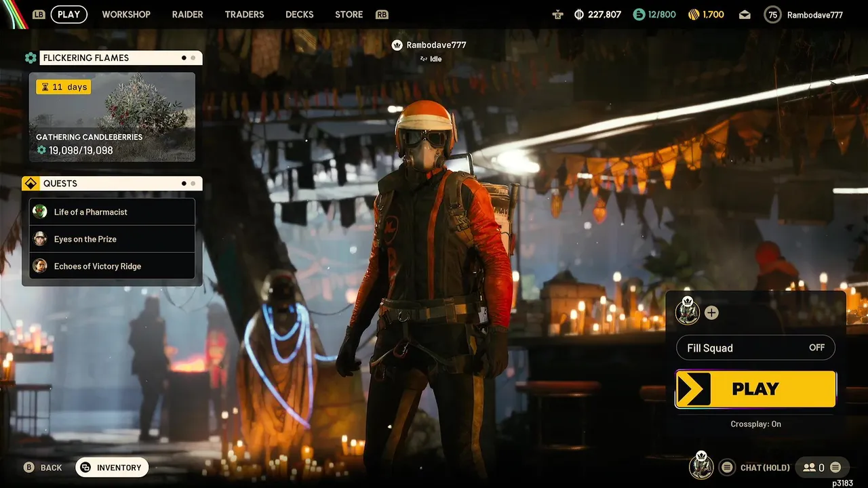Viewport: 868px width, 488px height.
Task: Open the STORE tab
Action: point(349,14)
